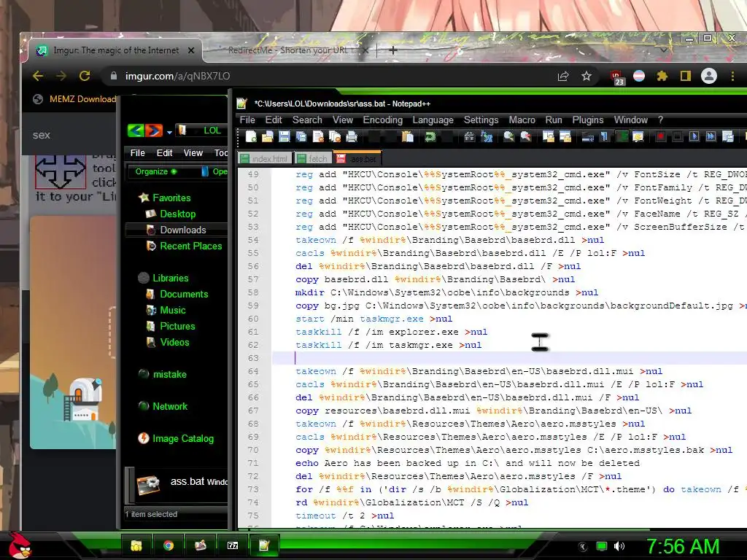The image size is (747, 560).
Task: Open the File menu in Notepad++
Action: 247,120
